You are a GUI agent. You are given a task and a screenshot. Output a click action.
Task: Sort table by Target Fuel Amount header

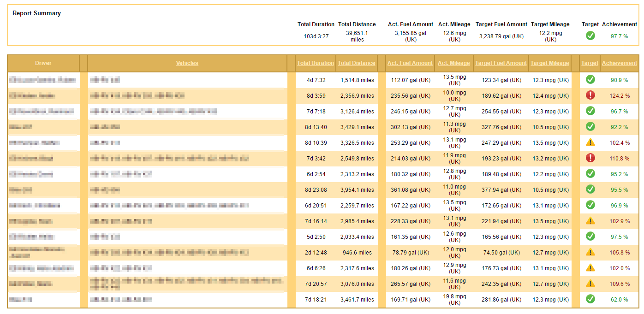[x=501, y=63]
